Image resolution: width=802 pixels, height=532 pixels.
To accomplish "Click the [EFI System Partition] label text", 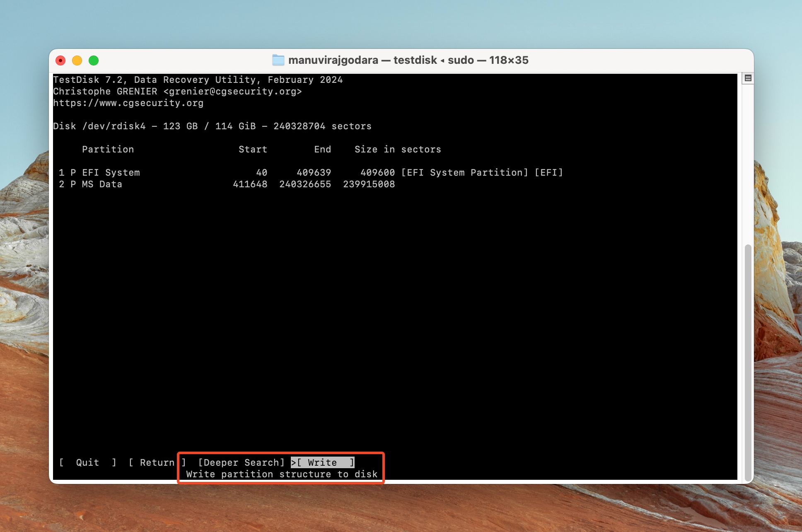I will tap(464, 172).
